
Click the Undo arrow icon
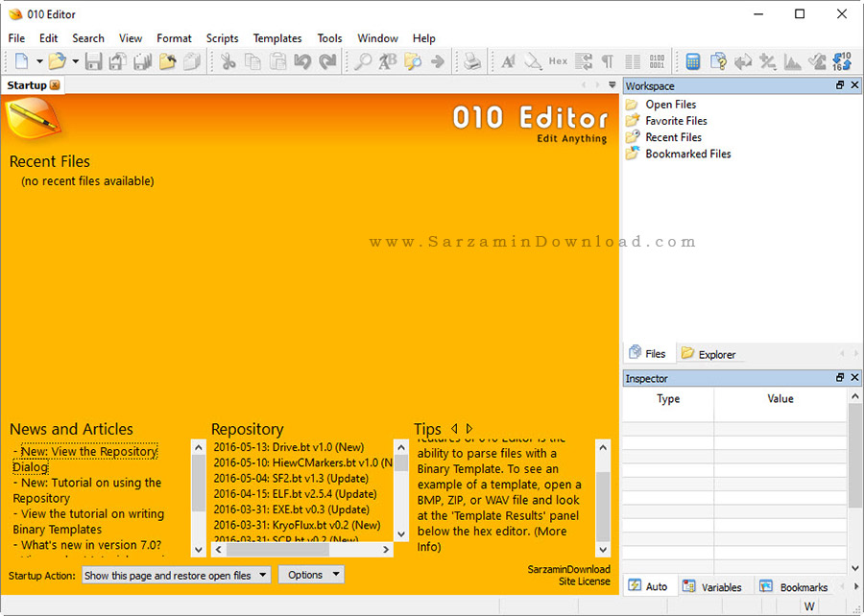302,61
